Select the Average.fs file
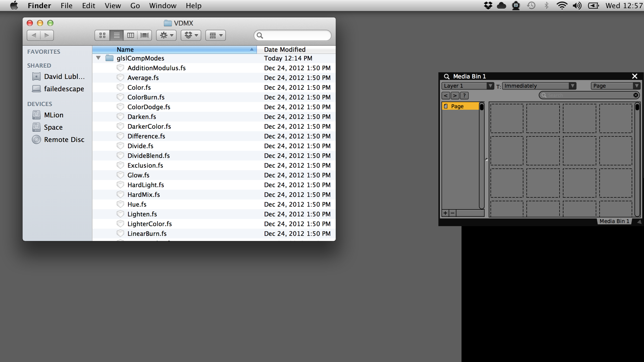This screenshot has width=644, height=362. point(214,78)
